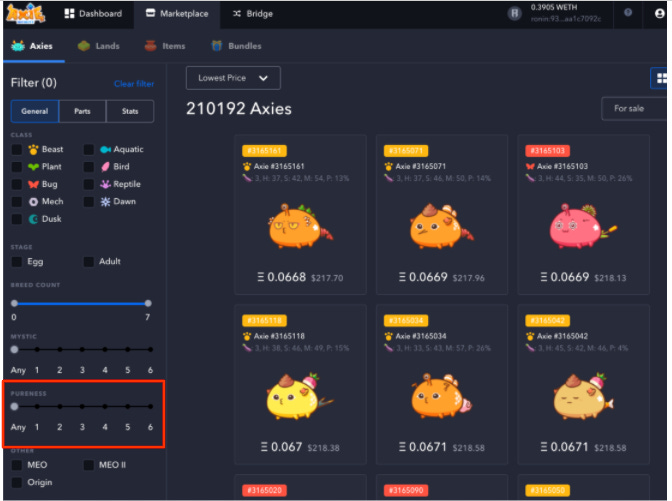Open Axie #3165103 card image
This screenshot has width=672, height=501.
pyautogui.click(x=583, y=226)
